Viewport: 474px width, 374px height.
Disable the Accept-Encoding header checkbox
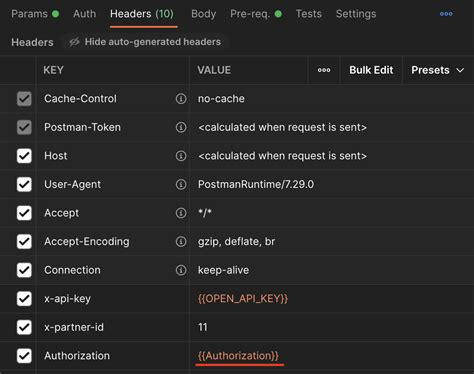(24, 242)
